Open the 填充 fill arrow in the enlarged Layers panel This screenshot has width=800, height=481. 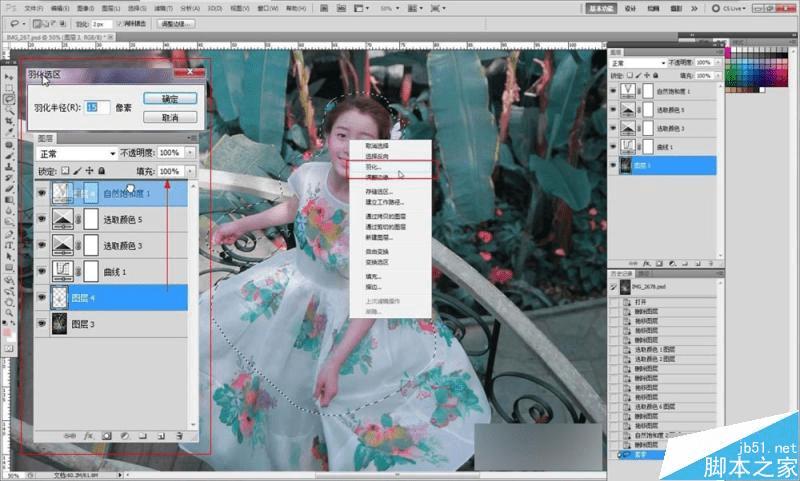(190, 171)
